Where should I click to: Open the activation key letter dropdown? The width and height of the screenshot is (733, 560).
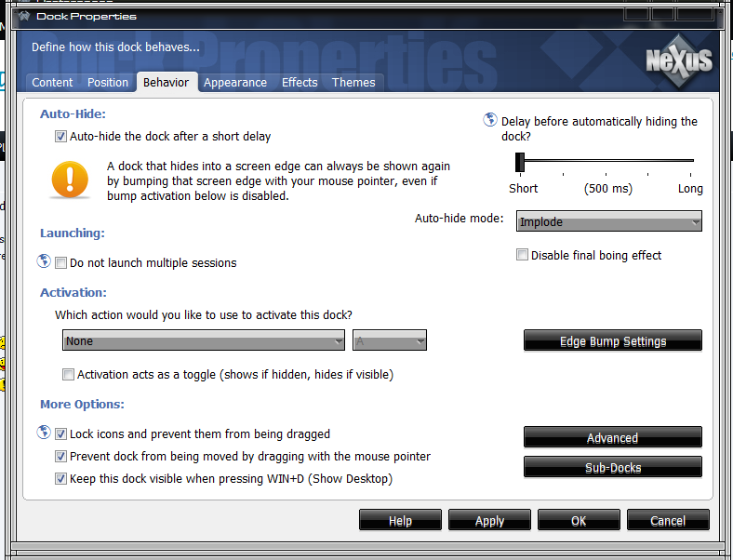pyautogui.click(x=390, y=341)
